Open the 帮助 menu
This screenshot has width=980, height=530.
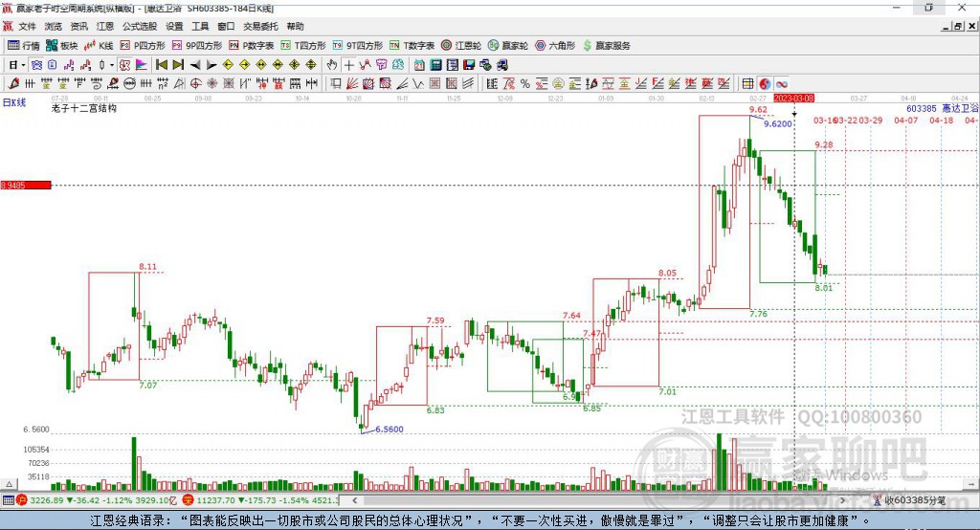[295, 26]
